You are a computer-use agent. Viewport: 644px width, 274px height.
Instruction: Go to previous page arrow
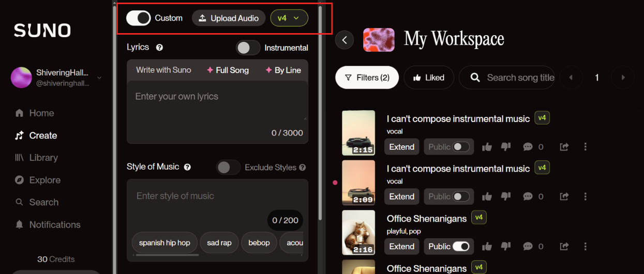tap(571, 78)
